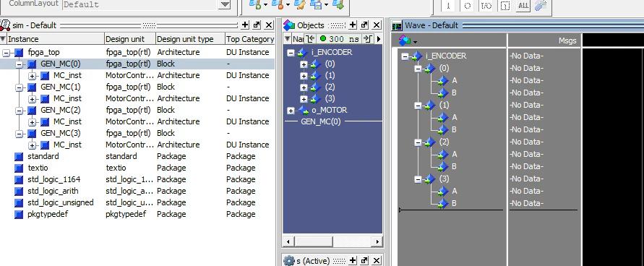Image resolution: width=644 pixels, height=266 pixels.
Task: Click the GEN_MC(0) divider label in Objects
Action: coord(320,122)
